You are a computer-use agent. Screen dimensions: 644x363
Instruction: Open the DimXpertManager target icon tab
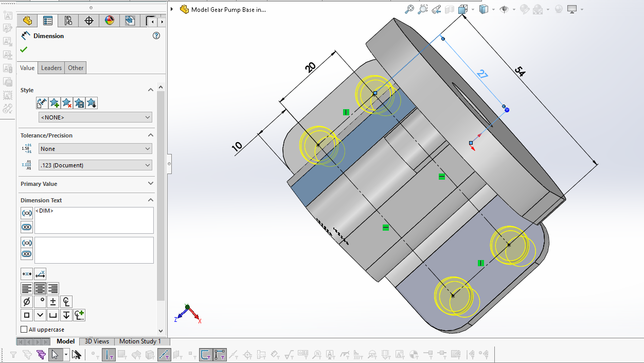88,21
